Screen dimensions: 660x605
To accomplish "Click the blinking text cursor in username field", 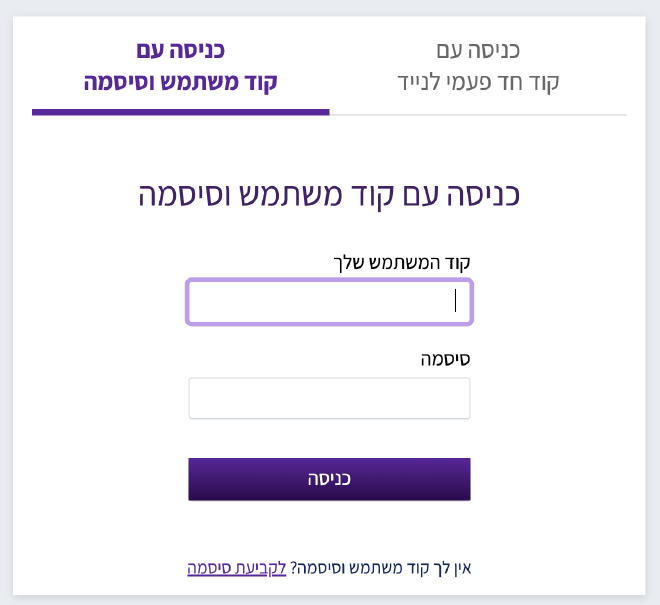I will coord(455,301).
